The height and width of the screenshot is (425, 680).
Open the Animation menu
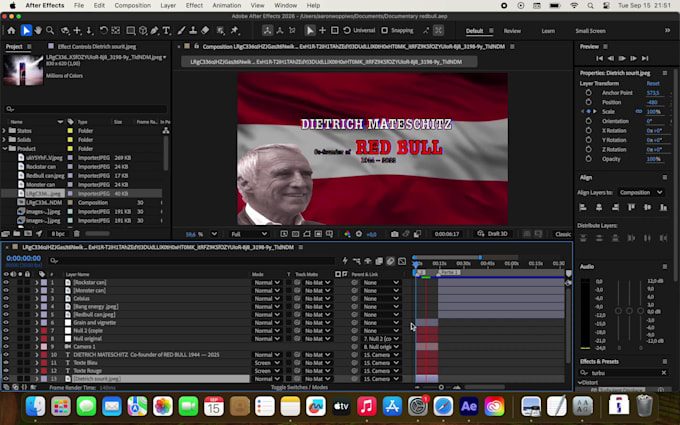coord(226,5)
